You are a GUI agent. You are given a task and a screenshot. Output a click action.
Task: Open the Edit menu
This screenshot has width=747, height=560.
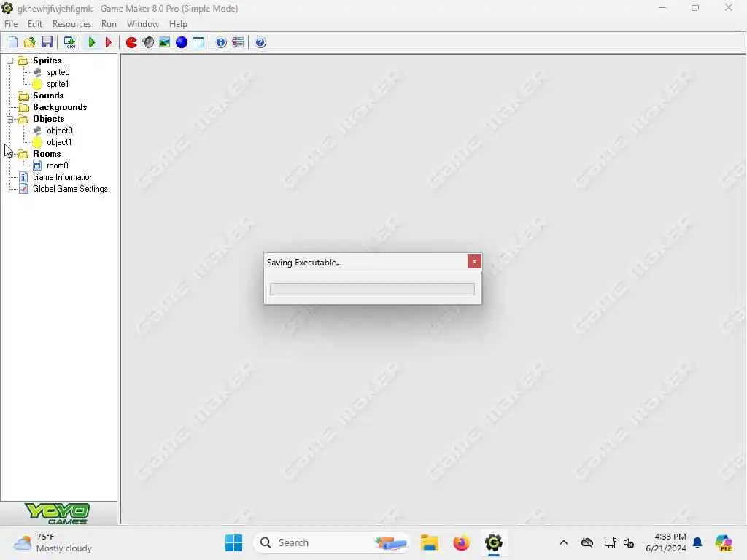click(x=35, y=24)
